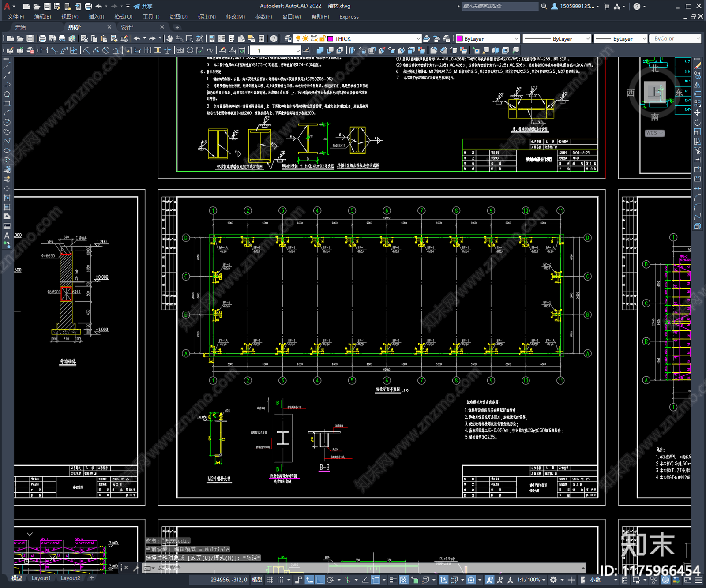Select the Line draw tool in left toolbar

(7, 65)
